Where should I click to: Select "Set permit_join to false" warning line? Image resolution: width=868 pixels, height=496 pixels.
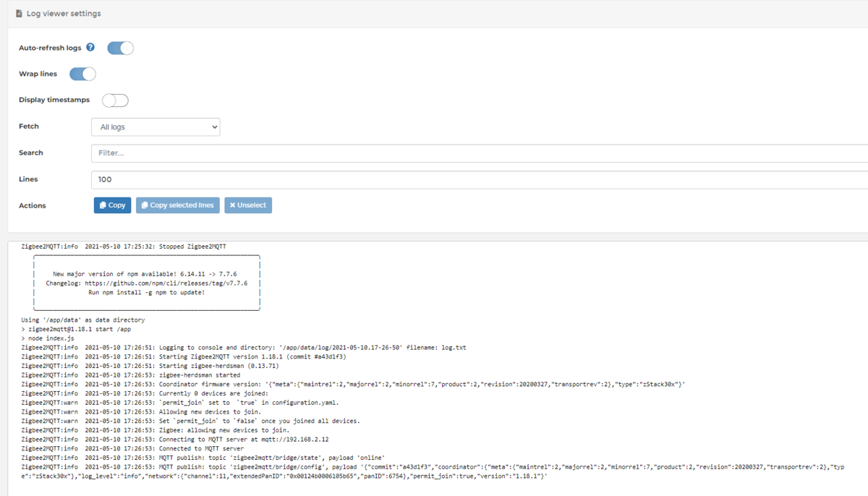190,421
